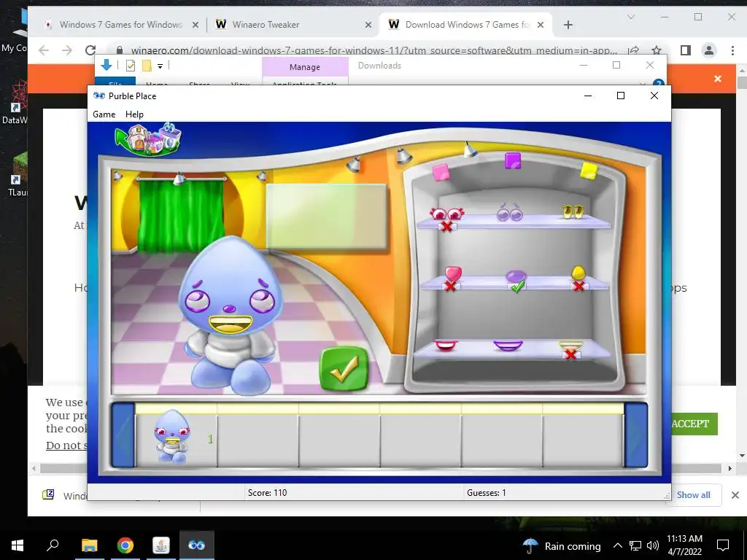Viewport: 747px width, 560px height.
Task: Open the Chrome three-dot menu
Action: (732, 50)
